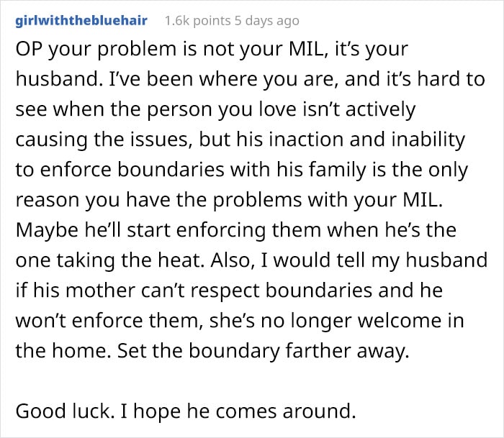The image size is (504, 438).
Task: Click the line starting "one taking the heat"
Action: [x=251, y=260]
